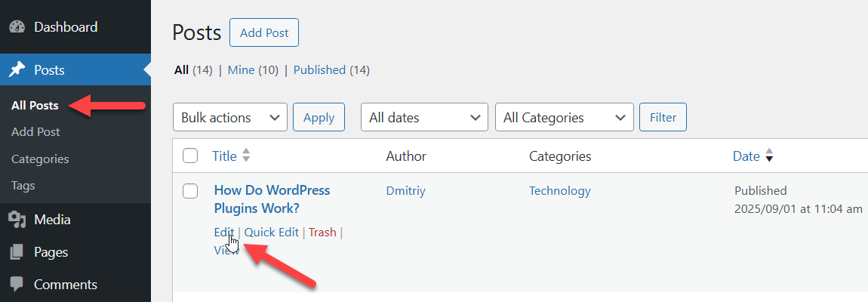
Task: Click the Categories column header text
Action: click(x=560, y=156)
